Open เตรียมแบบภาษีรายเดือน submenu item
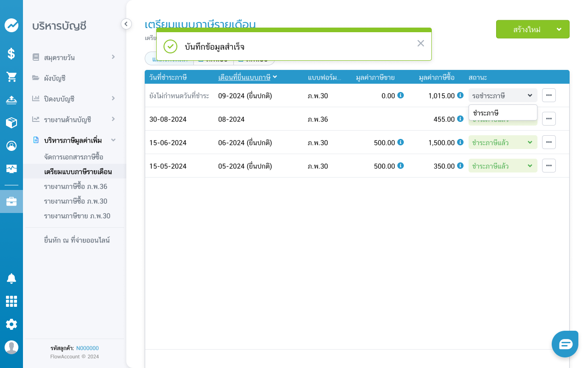Viewport: 588px width, 368px height. coord(74,172)
